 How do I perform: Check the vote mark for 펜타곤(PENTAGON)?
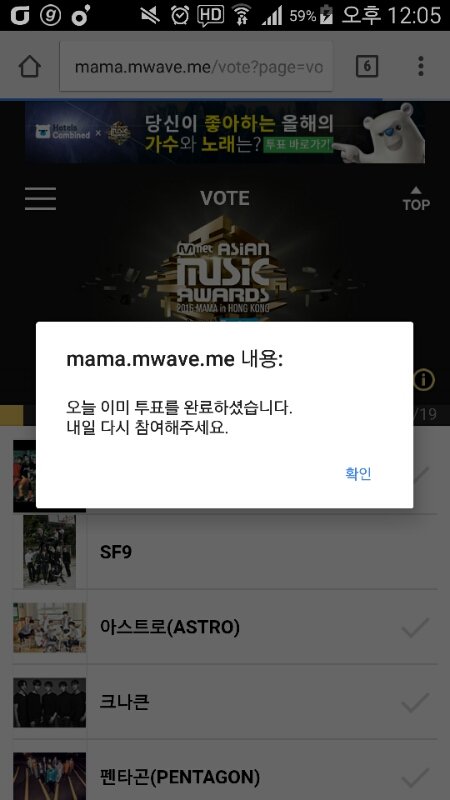415,778
